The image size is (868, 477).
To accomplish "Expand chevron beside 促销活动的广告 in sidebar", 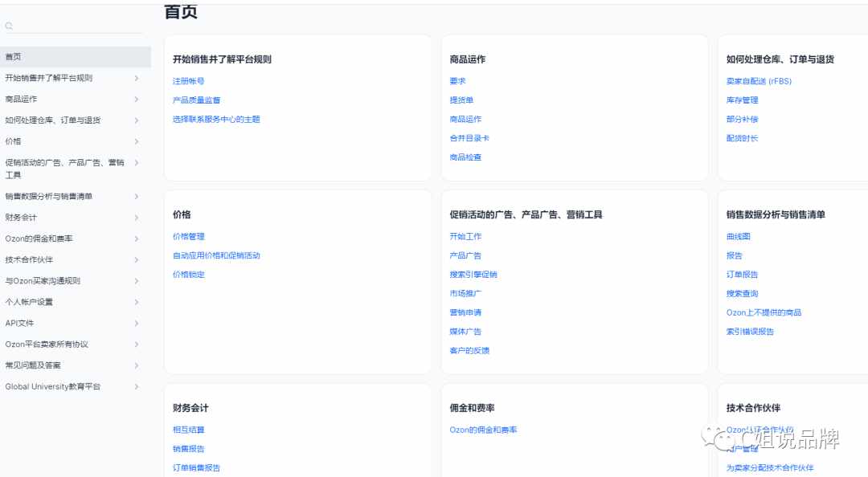I will tap(136, 163).
